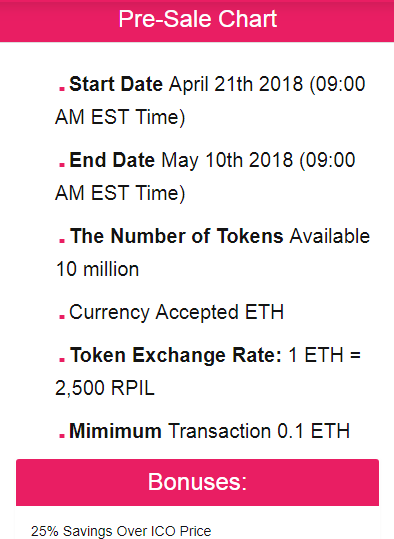Viewport: 394px width, 539px height.
Task: Click 25% Savings Over ICO Price text
Action: click(x=121, y=531)
